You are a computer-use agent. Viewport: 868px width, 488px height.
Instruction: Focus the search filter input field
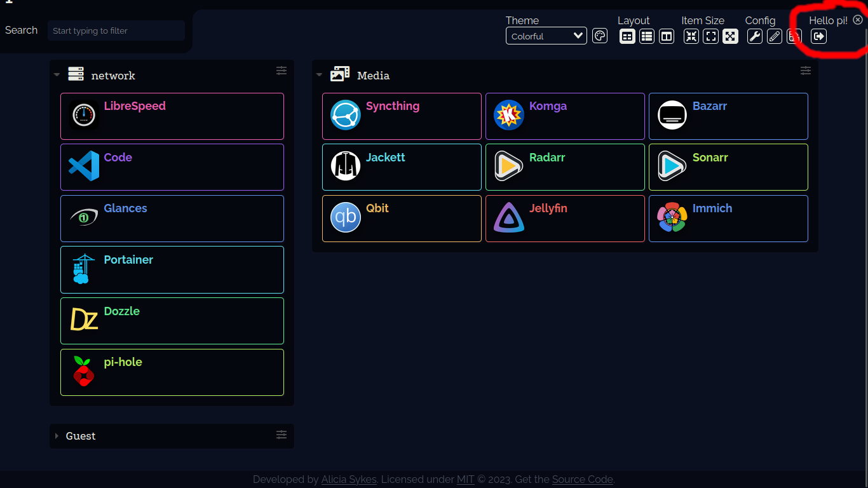[116, 30]
